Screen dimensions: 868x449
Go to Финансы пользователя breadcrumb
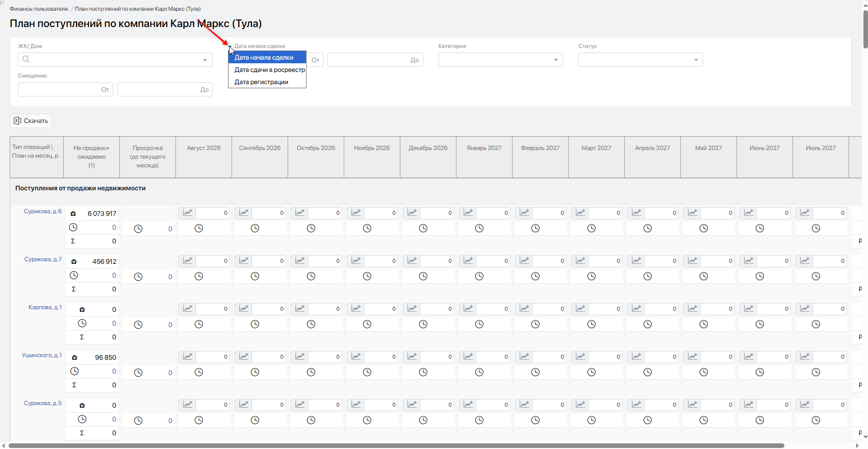coord(39,9)
